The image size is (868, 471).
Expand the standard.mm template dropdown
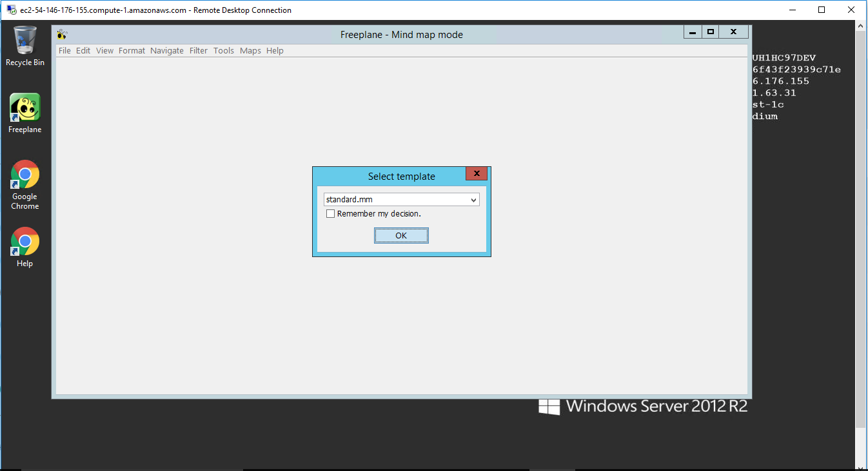[473, 200]
